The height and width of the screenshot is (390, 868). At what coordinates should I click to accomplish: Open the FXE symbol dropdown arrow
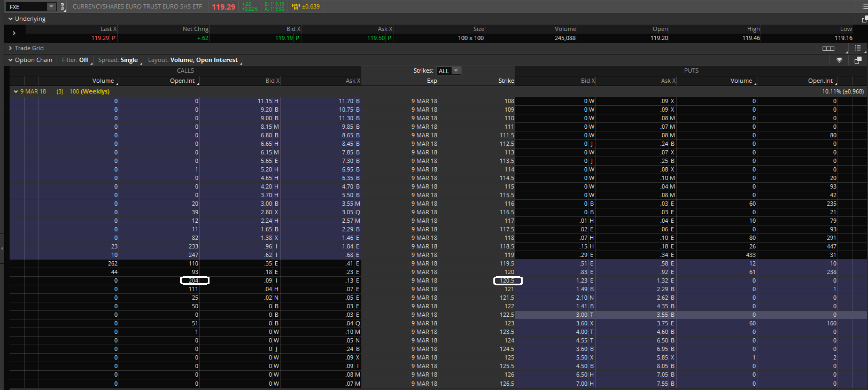point(51,7)
